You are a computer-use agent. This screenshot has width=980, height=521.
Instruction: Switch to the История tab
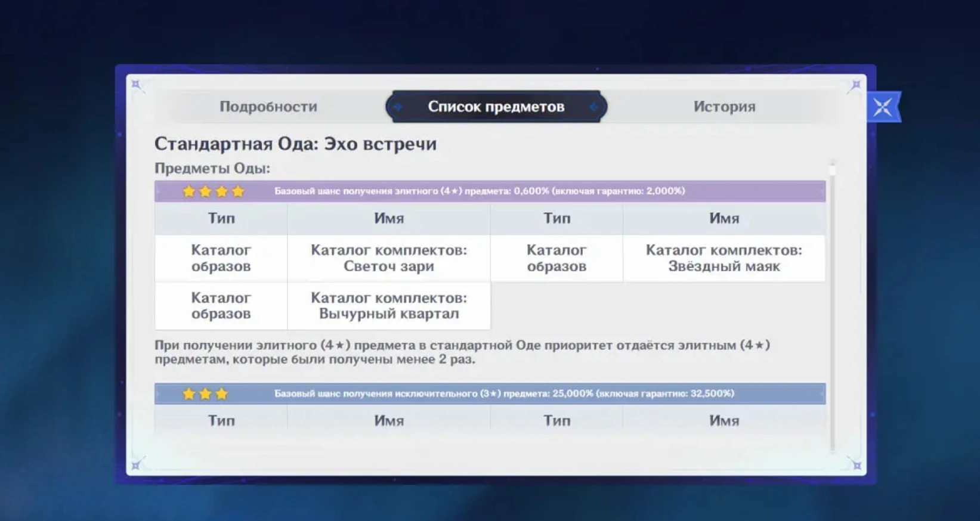(724, 107)
